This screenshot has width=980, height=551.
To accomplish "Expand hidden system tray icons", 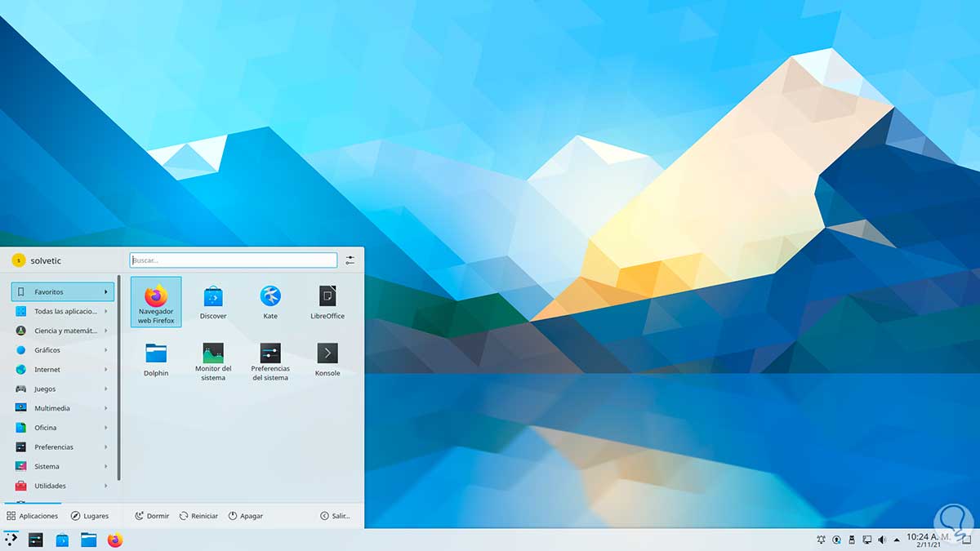I will coord(897,540).
